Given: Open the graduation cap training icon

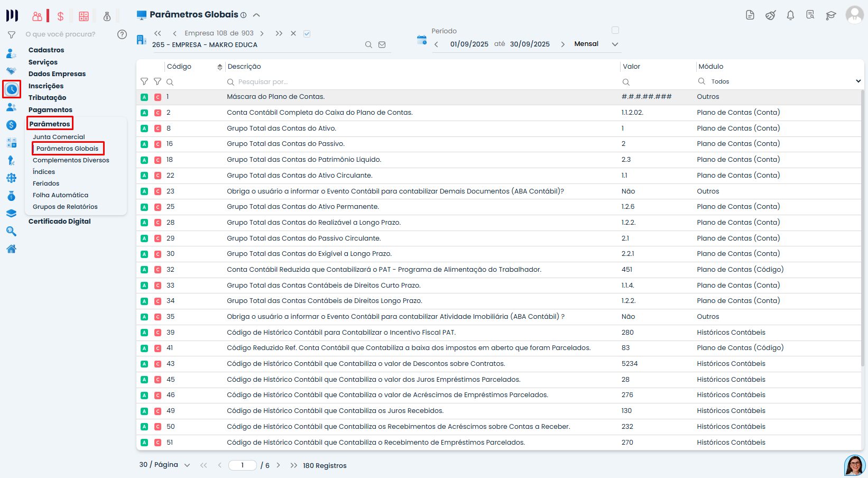Looking at the screenshot, I should pos(830,15).
